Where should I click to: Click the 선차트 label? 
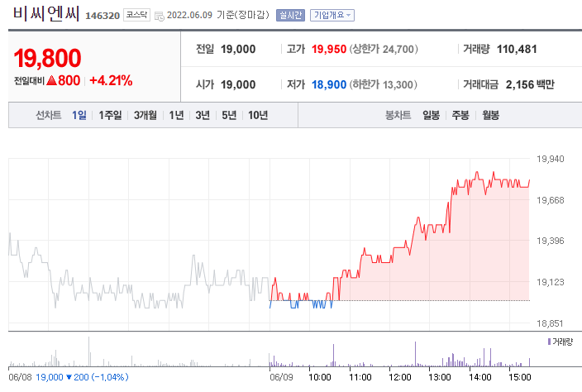[49, 115]
